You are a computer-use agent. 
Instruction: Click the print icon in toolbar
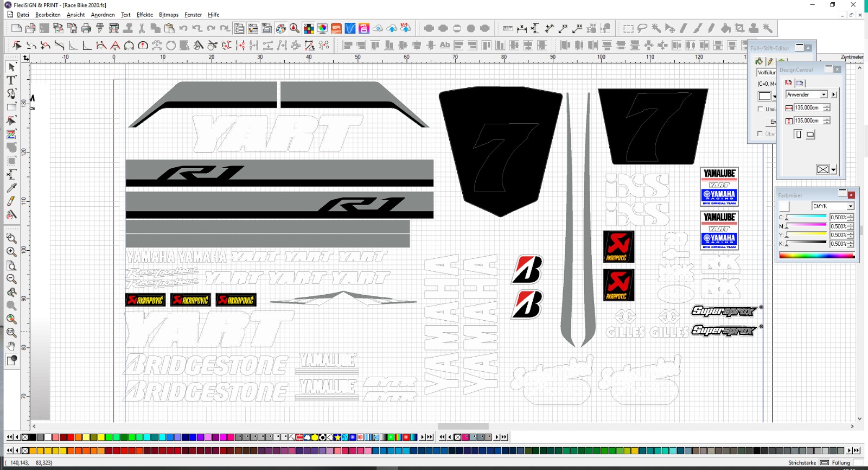[86, 28]
